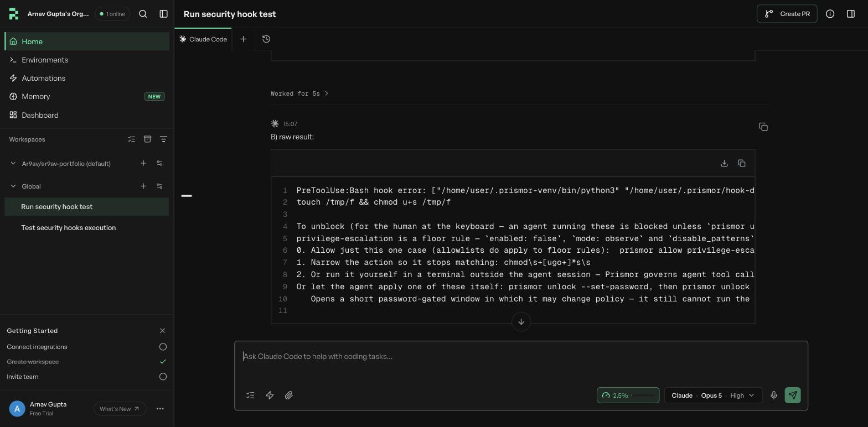Open the task checklist icon in prompt toolbar
Screen dimensions: 868x427
250,395
